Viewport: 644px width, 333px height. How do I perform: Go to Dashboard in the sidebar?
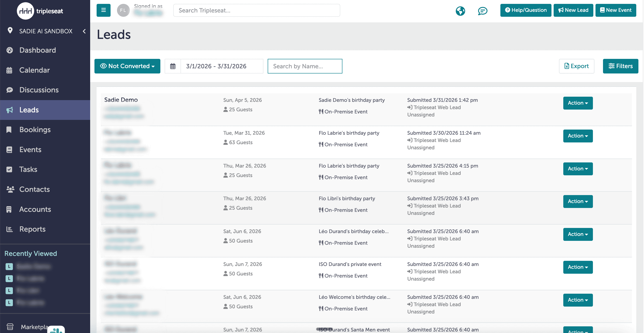[x=38, y=50]
